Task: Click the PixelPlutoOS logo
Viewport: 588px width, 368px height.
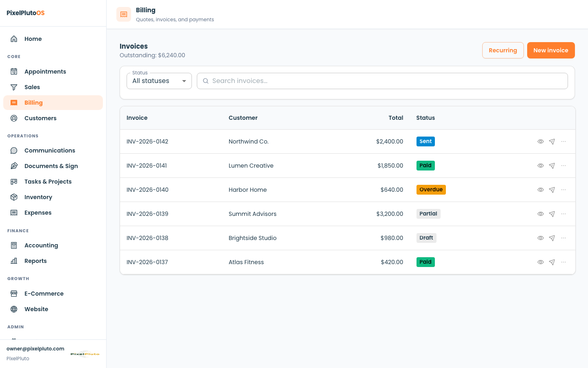Action: point(26,13)
